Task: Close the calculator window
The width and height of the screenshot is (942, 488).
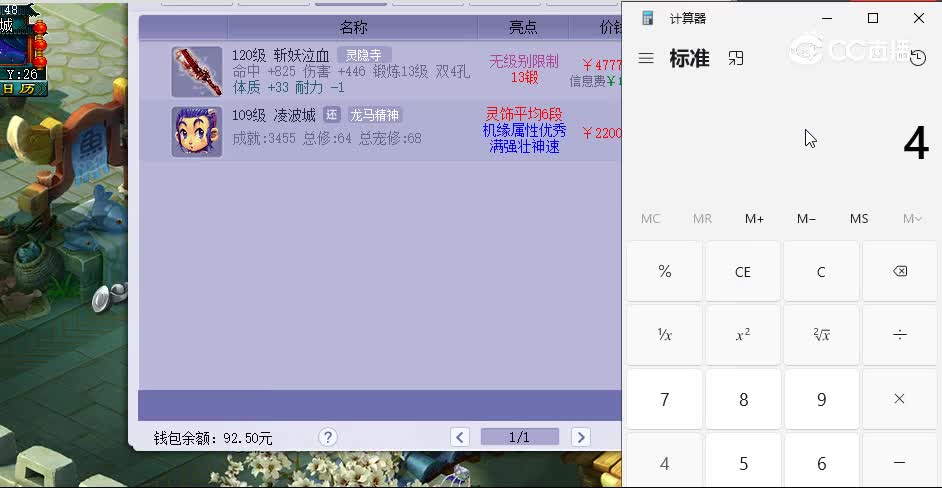Action: point(919,18)
